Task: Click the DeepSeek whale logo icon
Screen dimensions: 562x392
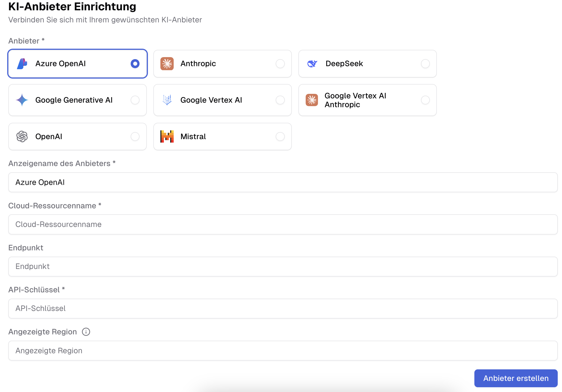Action: (x=312, y=64)
